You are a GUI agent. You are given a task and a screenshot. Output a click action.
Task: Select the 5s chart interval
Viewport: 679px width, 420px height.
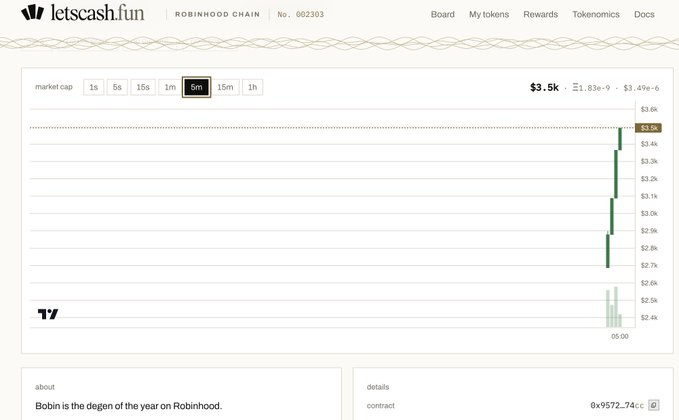(117, 87)
